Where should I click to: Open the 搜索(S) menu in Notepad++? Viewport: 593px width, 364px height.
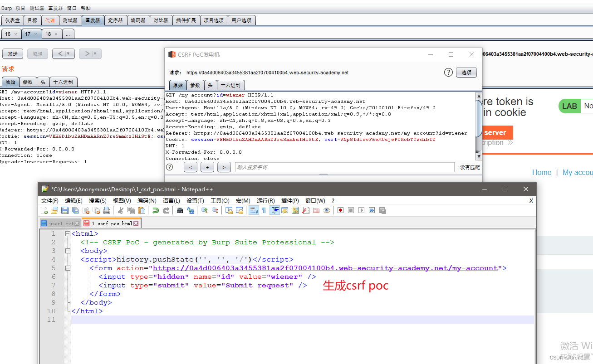pyautogui.click(x=98, y=200)
